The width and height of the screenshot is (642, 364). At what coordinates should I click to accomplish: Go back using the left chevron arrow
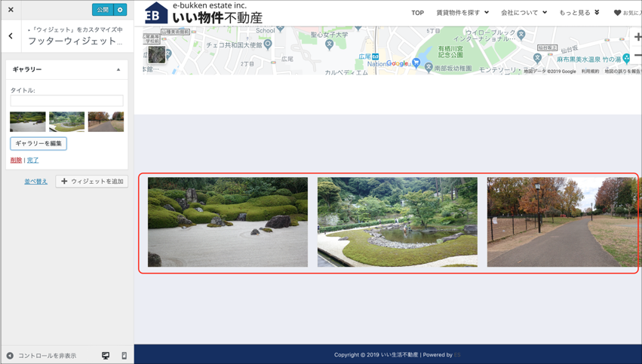point(11,36)
